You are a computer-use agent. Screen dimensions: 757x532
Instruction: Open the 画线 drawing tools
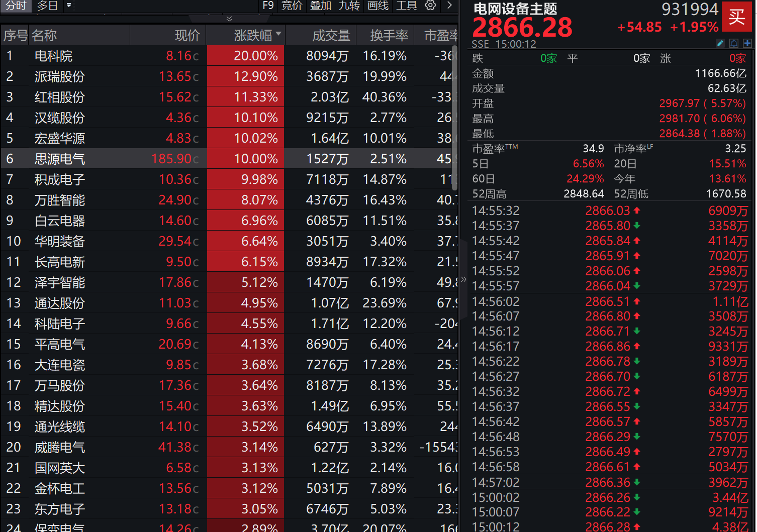click(x=378, y=6)
